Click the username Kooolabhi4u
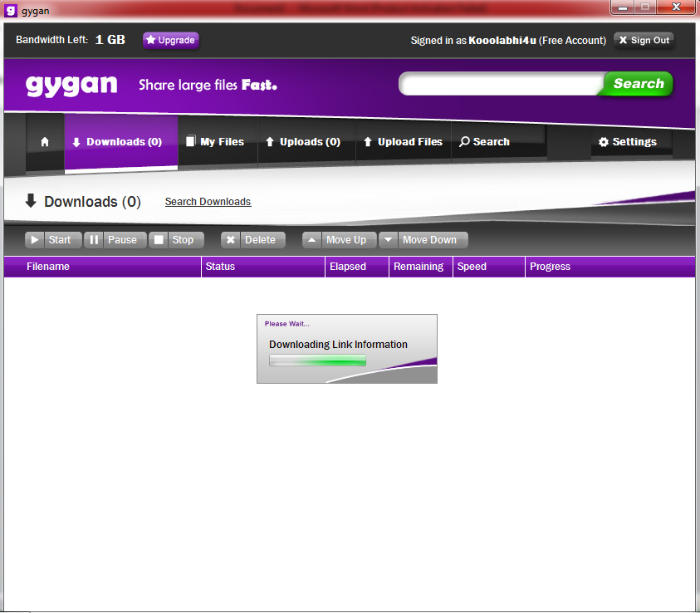The width and height of the screenshot is (700, 613). (502, 40)
